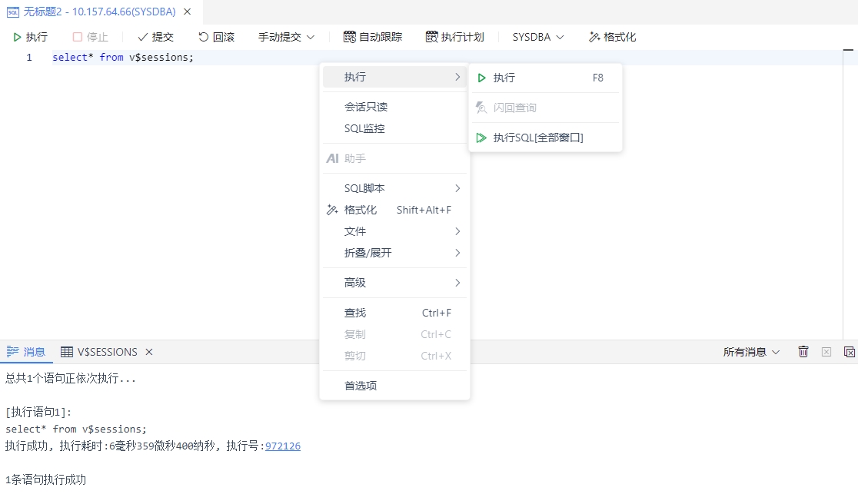858x504 pixels.
Task: Select 执行SQL[全部窗口] submenu item
Action: 546,138
